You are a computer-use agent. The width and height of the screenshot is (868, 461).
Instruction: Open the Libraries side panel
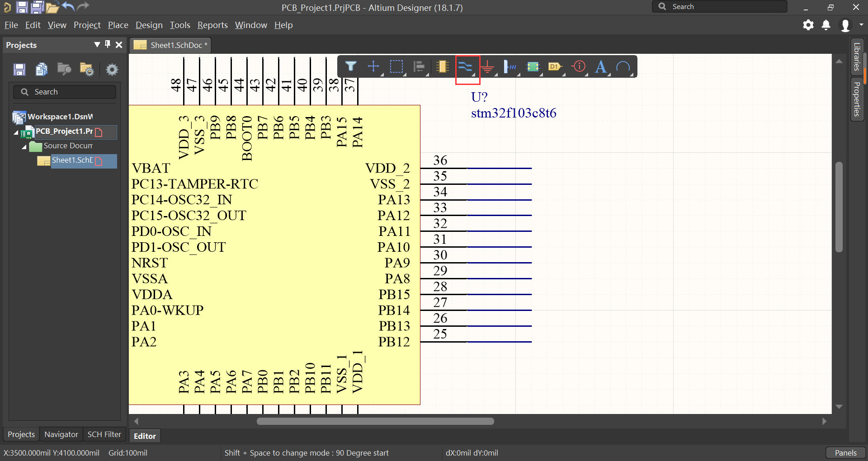(857, 57)
